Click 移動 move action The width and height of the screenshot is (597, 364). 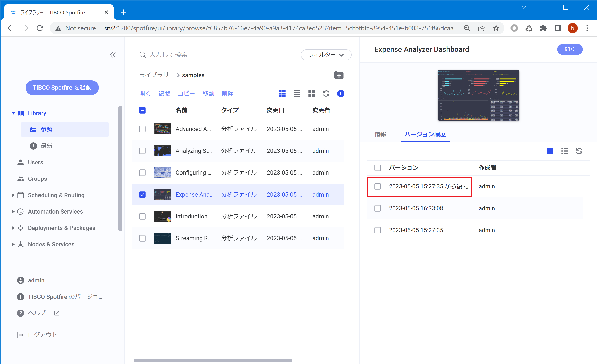(x=208, y=94)
